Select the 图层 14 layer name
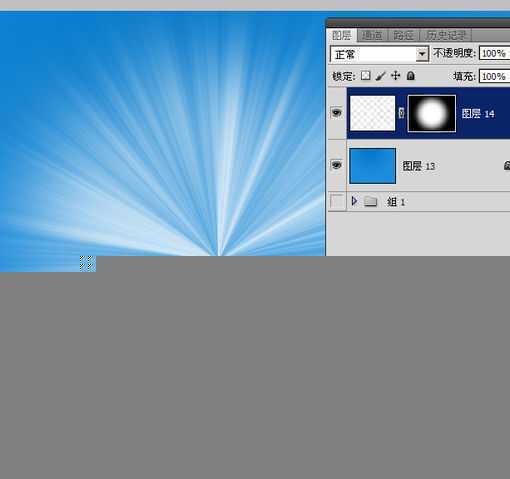The image size is (510, 479). coord(478,114)
